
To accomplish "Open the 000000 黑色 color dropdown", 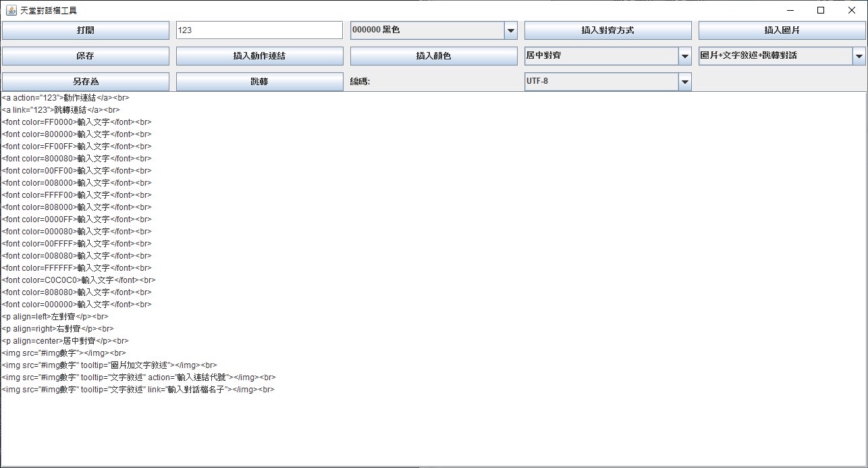I will click(434, 30).
